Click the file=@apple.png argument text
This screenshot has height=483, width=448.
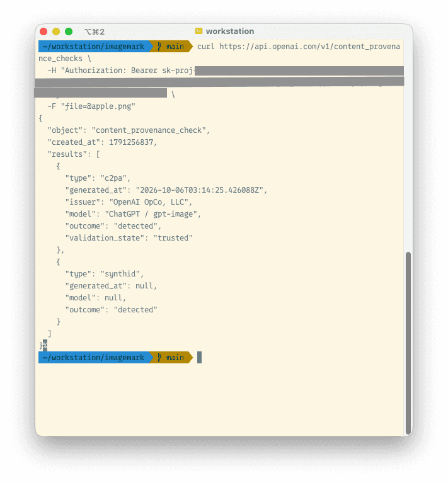tap(98, 106)
